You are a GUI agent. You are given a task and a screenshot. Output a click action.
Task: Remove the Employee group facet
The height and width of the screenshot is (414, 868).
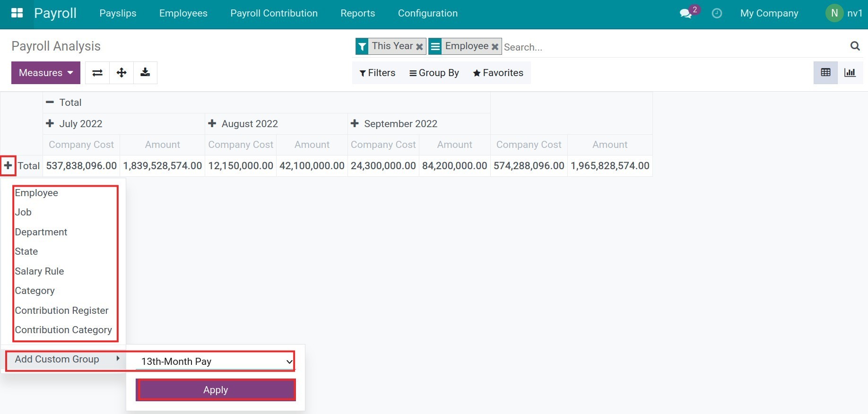(x=495, y=46)
